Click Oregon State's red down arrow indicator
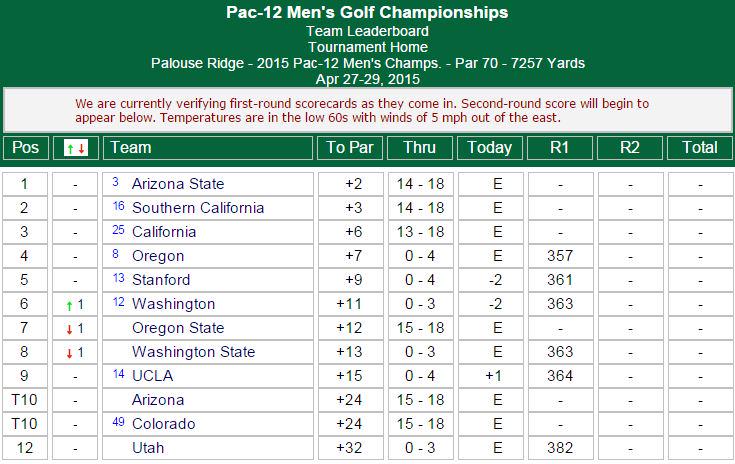Image resolution: width=735 pixels, height=464 pixels. [x=69, y=329]
